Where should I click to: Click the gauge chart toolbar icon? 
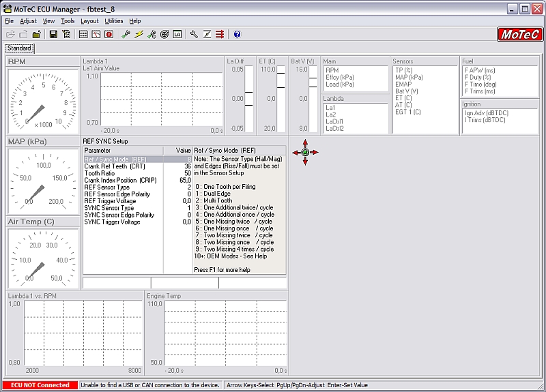tap(96, 35)
